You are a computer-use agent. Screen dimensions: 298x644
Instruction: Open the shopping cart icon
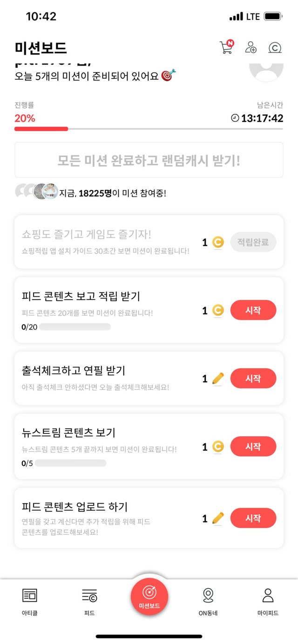tap(226, 47)
